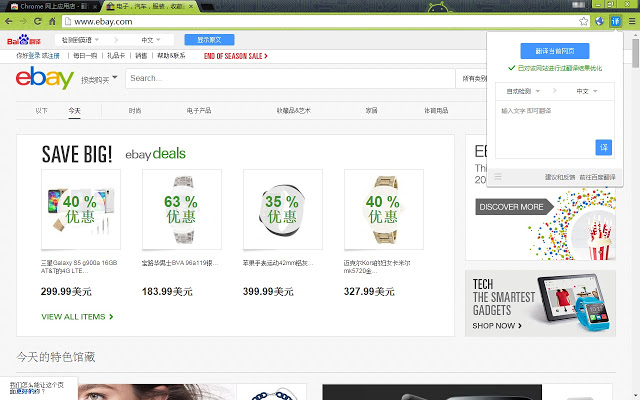The width and height of the screenshot is (640, 400).
Task: Click the DISCOVER MORE button
Action: 515,207
